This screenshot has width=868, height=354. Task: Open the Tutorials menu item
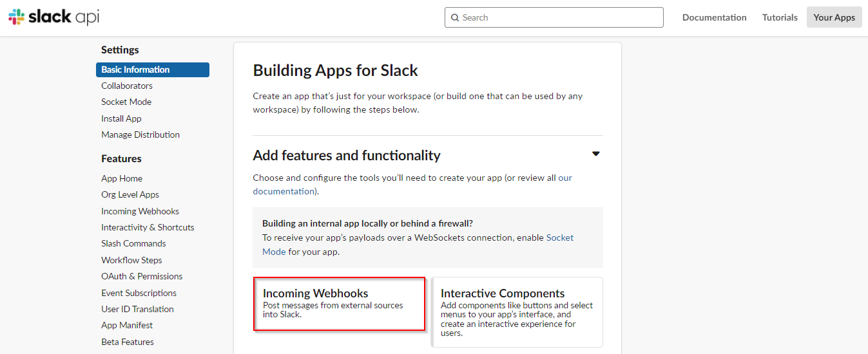780,17
